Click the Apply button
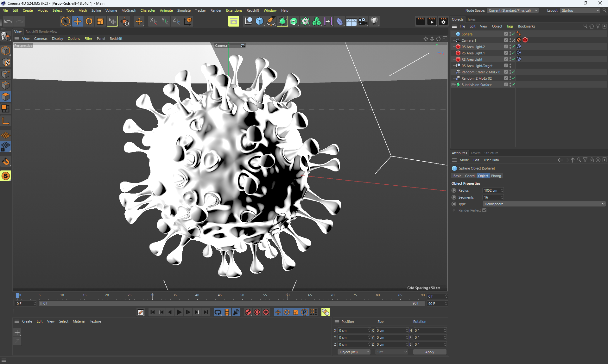The width and height of the screenshot is (608, 364). [x=429, y=352]
